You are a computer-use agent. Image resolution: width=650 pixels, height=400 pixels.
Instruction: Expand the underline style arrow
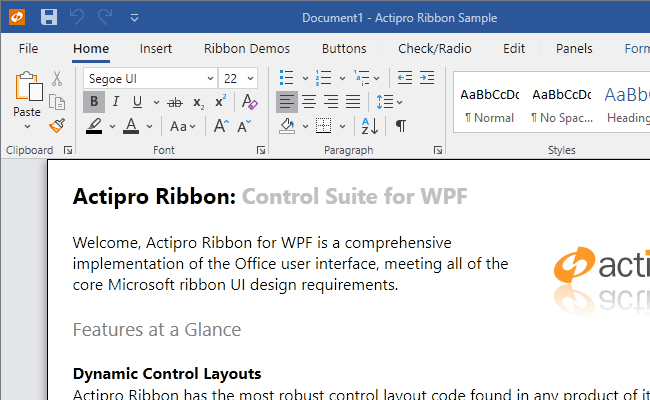(x=156, y=102)
